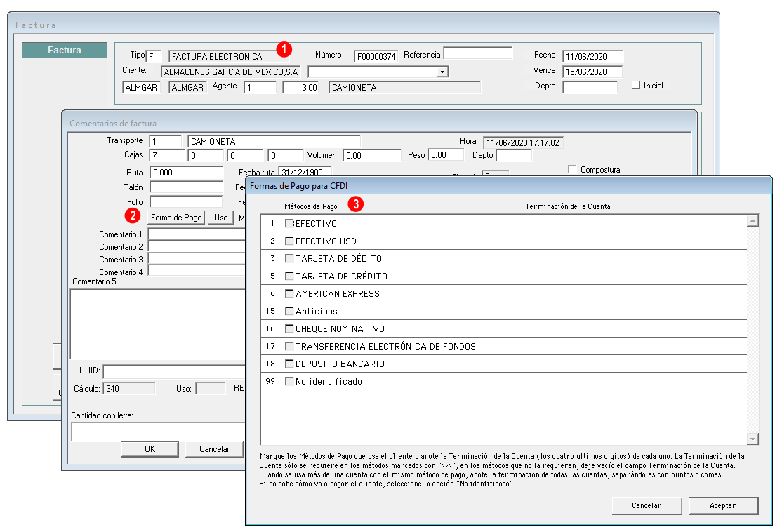
Task: Click the Volumen field
Action: point(372,155)
